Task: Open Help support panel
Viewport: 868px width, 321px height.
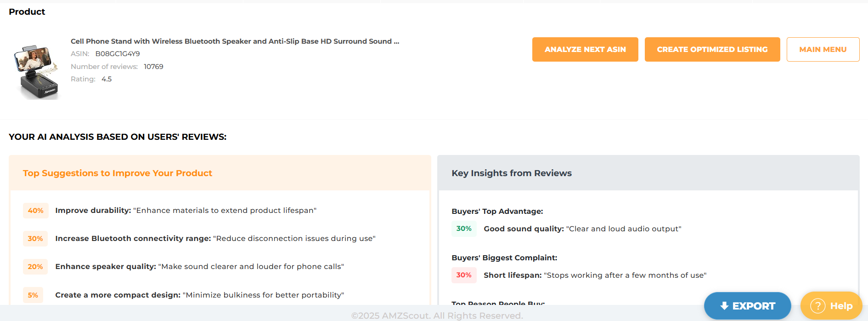Action: pyautogui.click(x=831, y=305)
